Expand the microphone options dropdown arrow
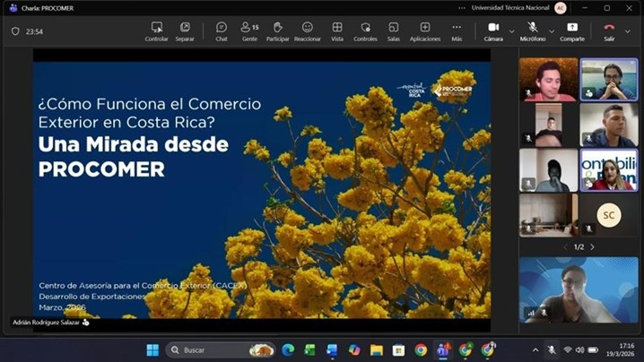Viewport: 644px width, 362px height. point(552,31)
